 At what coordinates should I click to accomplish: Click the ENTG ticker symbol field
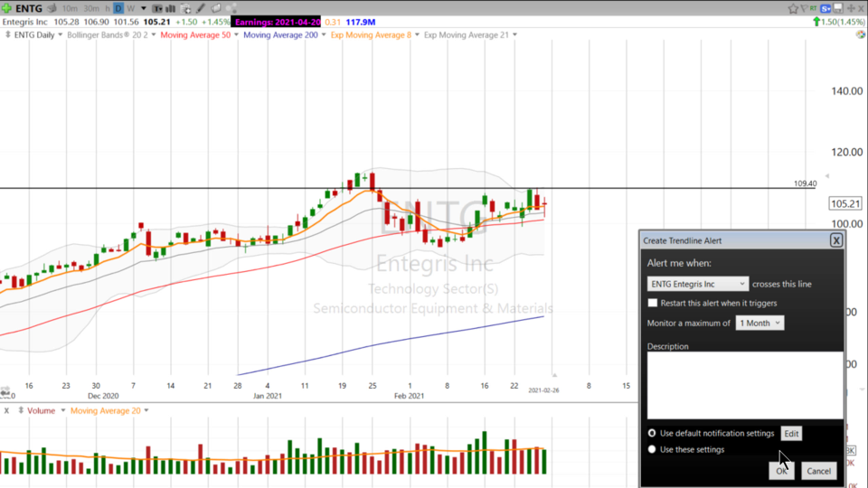pyautogui.click(x=29, y=8)
